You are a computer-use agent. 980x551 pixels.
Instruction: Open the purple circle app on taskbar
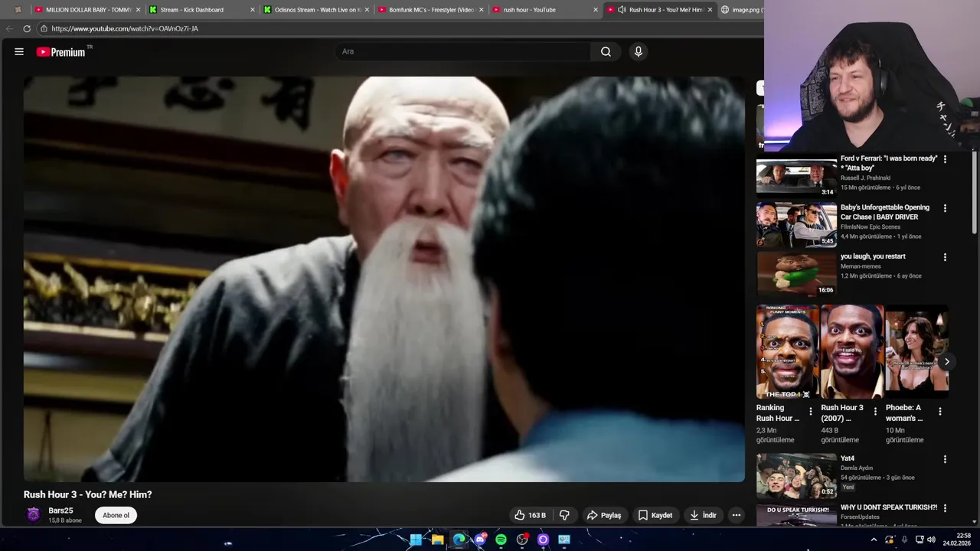pyautogui.click(x=543, y=540)
